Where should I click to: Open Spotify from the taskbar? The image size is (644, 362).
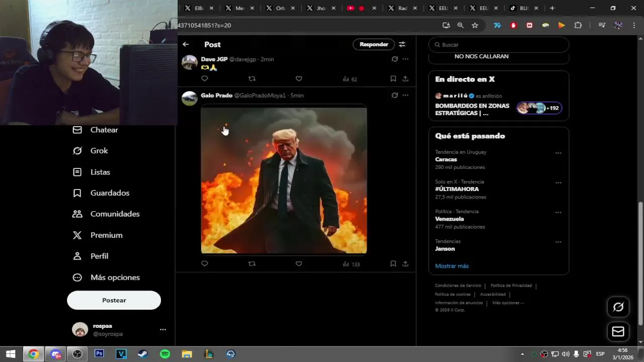pos(165,354)
